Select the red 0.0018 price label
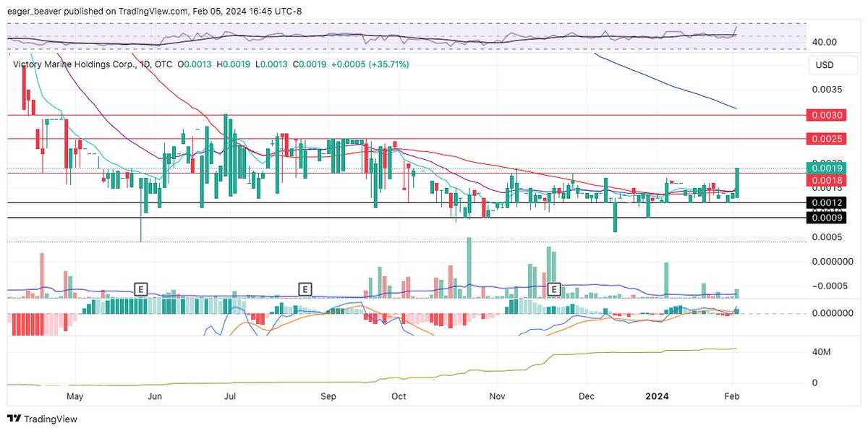Image resolution: width=868 pixels, height=431 pixels. click(825, 179)
